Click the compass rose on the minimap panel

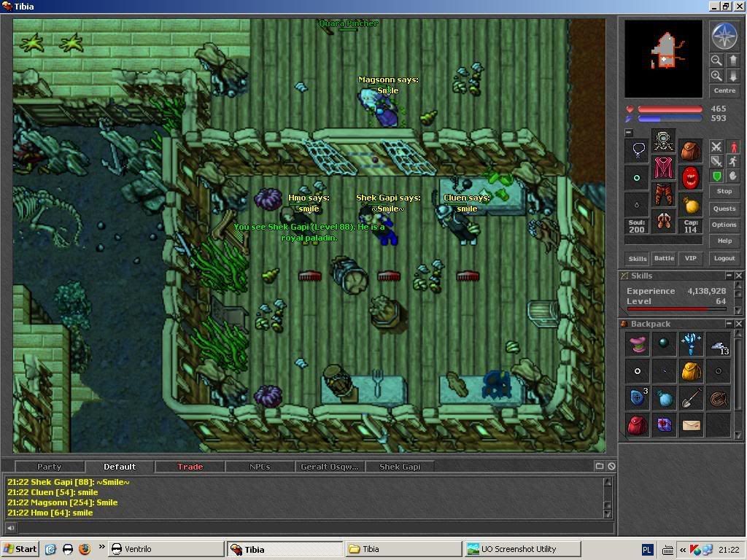click(x=724, y=36)
